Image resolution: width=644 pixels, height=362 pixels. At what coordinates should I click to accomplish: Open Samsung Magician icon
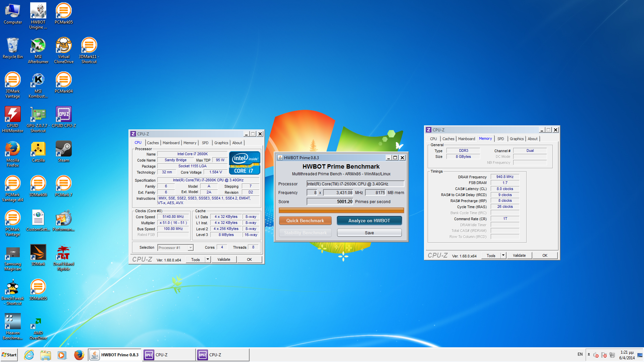13,257
